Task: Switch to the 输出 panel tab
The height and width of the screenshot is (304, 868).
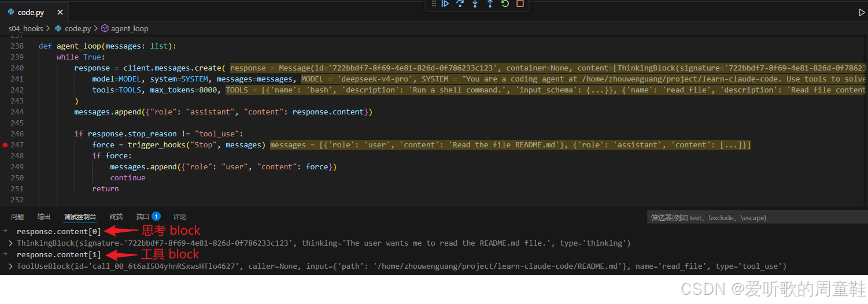Action: [44, 217]
